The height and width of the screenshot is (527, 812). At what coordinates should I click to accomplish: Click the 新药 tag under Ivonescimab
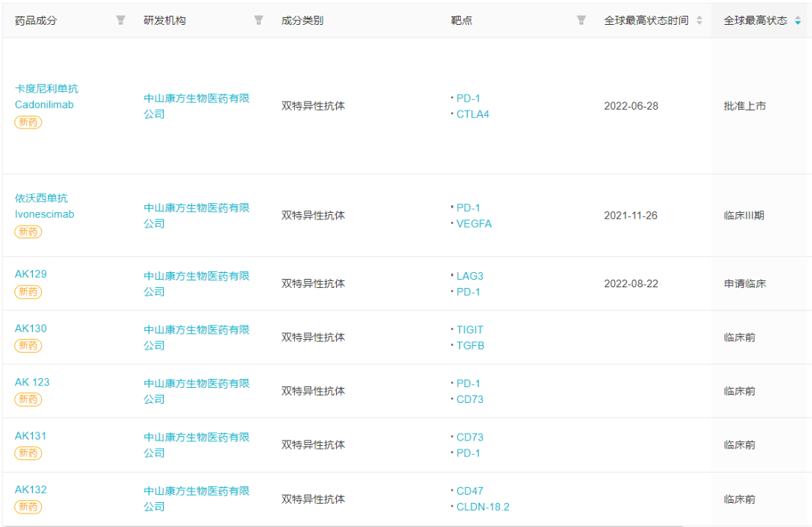(x=28, y=232)
